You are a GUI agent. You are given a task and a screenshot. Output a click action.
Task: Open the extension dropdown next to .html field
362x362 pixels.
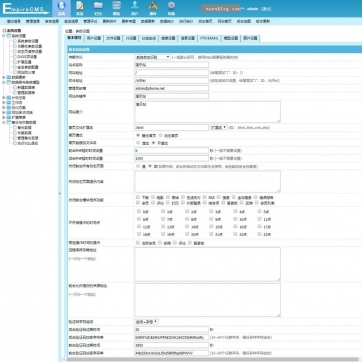click(x=219, y=127)
